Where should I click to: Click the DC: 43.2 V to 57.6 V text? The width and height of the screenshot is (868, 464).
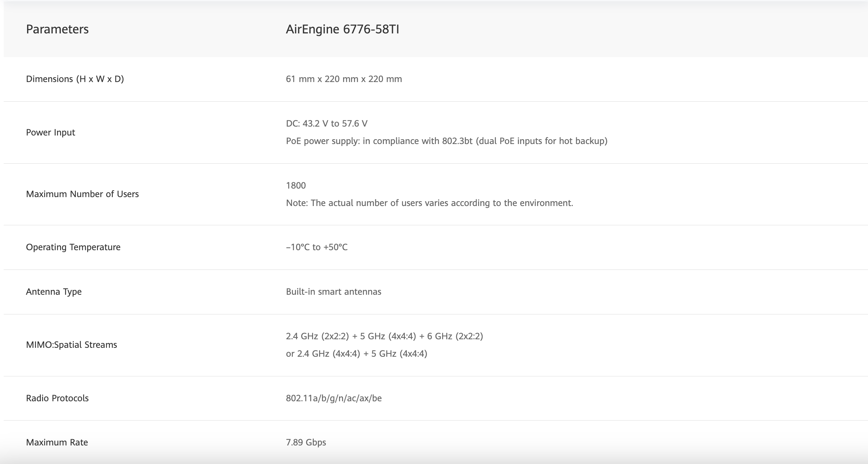(326, 124)
